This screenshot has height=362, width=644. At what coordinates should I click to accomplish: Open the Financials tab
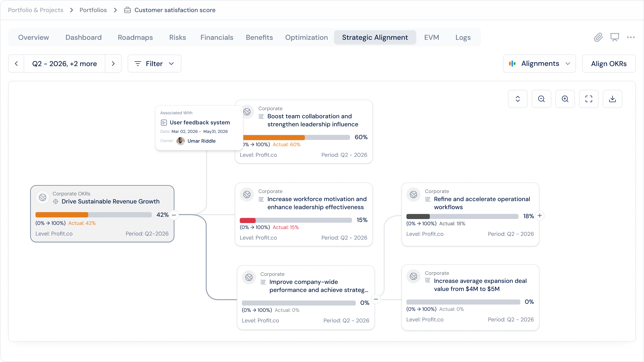point(217,38)
